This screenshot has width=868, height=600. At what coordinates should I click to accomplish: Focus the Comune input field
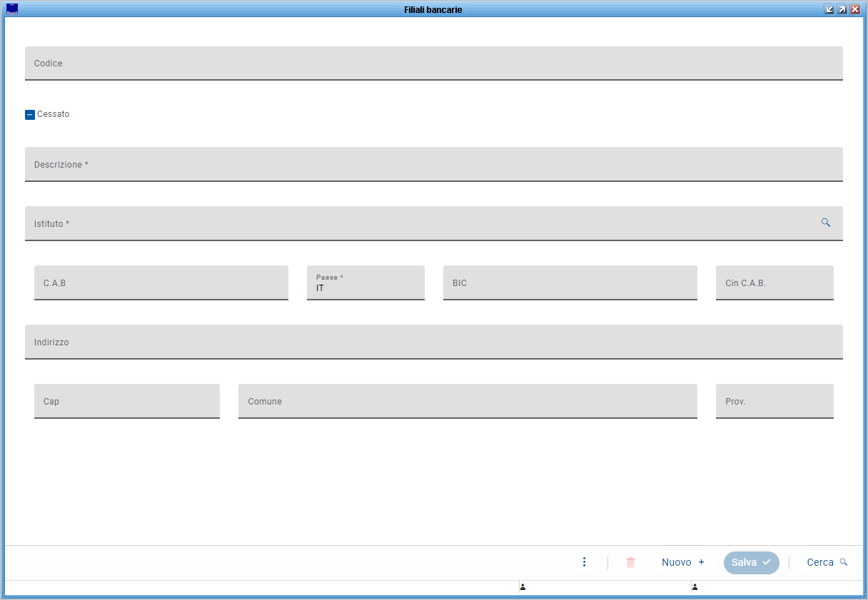coord(468,402)
